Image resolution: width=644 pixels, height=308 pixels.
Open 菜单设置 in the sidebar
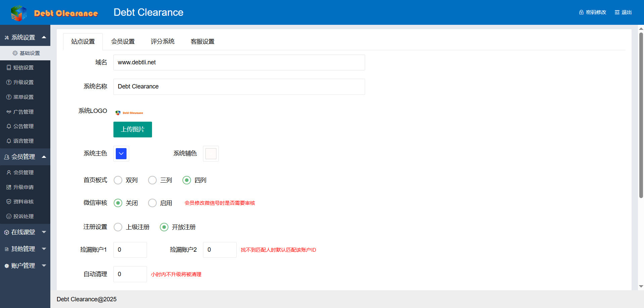[23, 97]
